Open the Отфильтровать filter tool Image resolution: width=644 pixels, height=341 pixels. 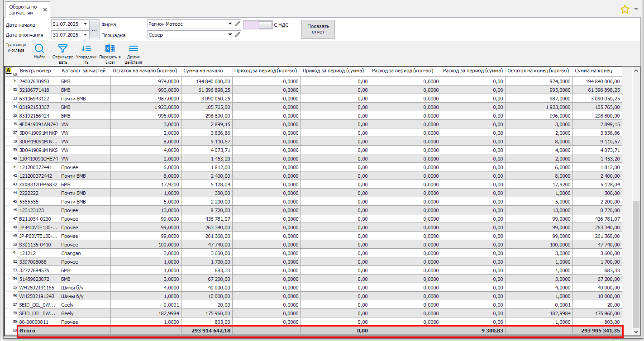pyautogui.click(x=63, y=49)
